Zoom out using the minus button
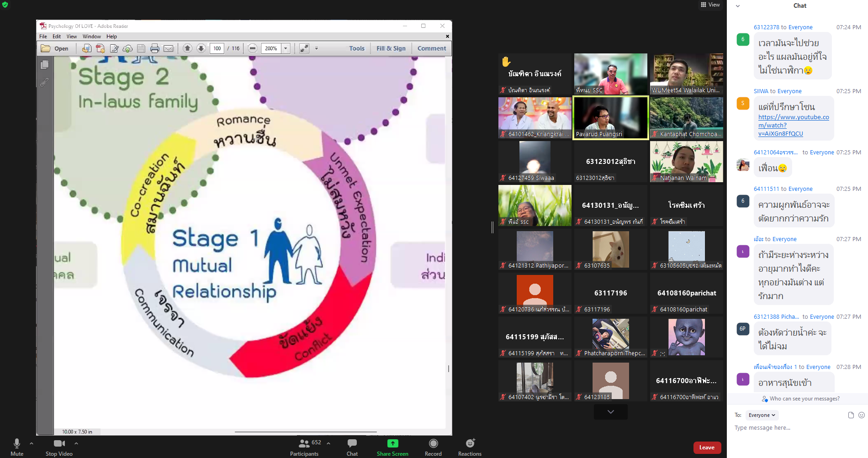The height and width of the screenshot is (458, 868). coord(253,48)
